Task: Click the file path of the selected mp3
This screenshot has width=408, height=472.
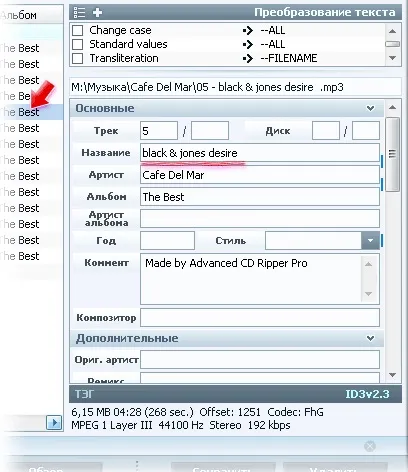Action: click(x=207, y=87)
